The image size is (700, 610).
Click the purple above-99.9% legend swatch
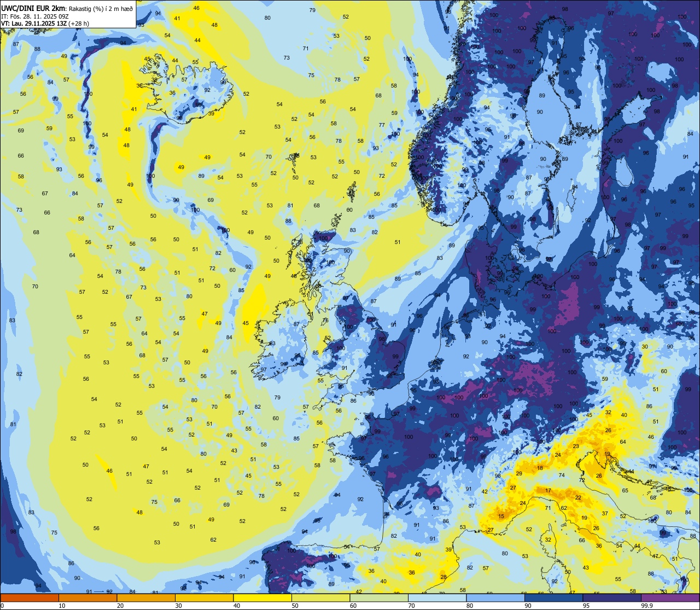[670, 598]
